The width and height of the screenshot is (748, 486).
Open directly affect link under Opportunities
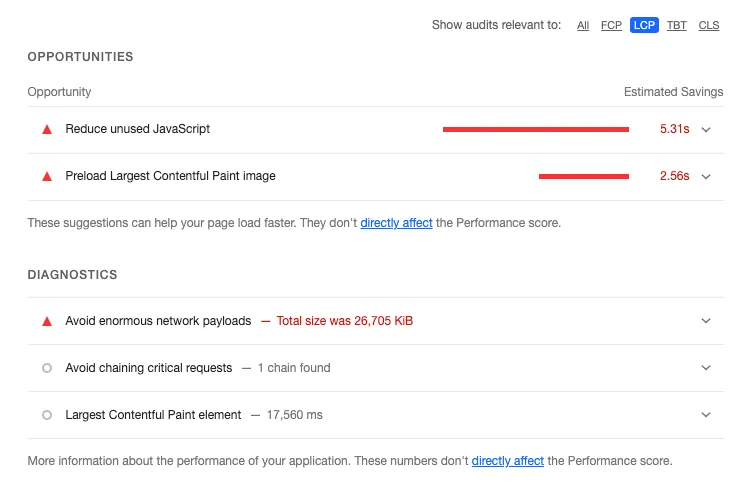[x=396, y=223]
